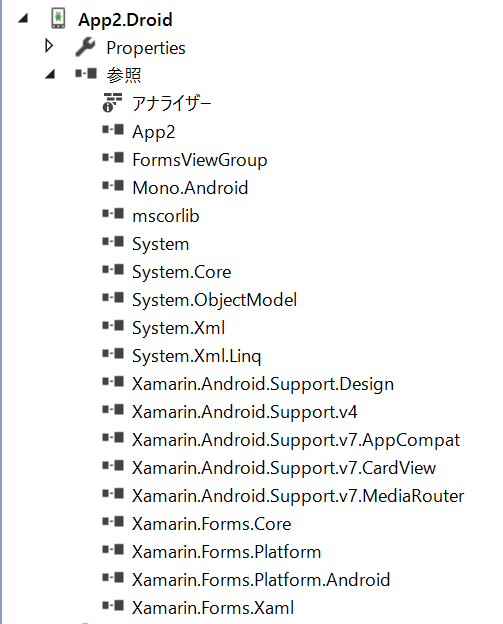
Task: Select the アナライザー item
Action: [172, 103]
